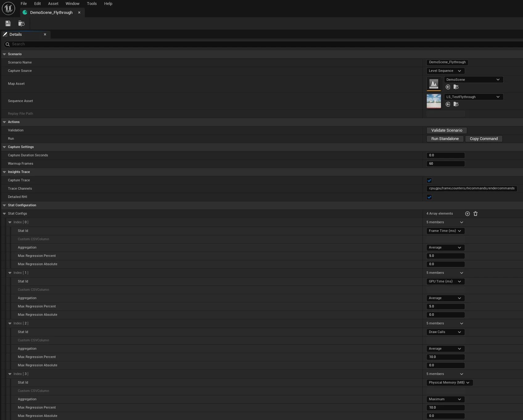Disable the Capture Trace checkbox

[x=429, y=180]
